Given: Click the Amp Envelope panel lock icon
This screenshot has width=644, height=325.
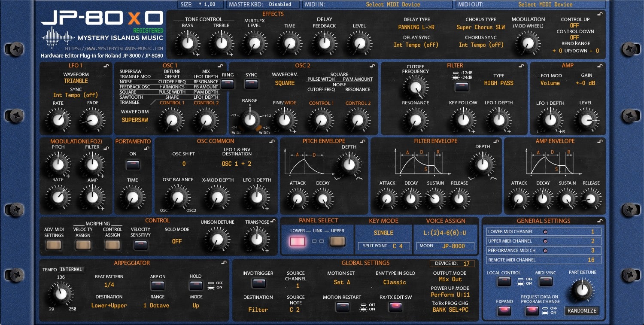Looking at the screenshot, I should [600, 141].
